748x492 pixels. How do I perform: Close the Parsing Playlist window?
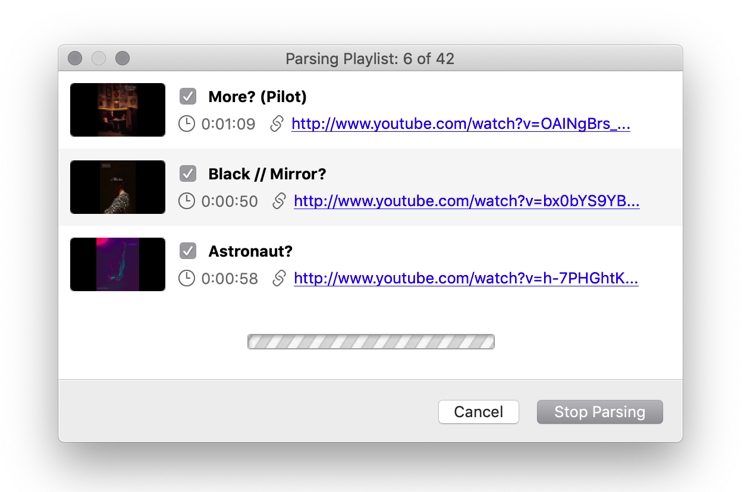[75, 58]
